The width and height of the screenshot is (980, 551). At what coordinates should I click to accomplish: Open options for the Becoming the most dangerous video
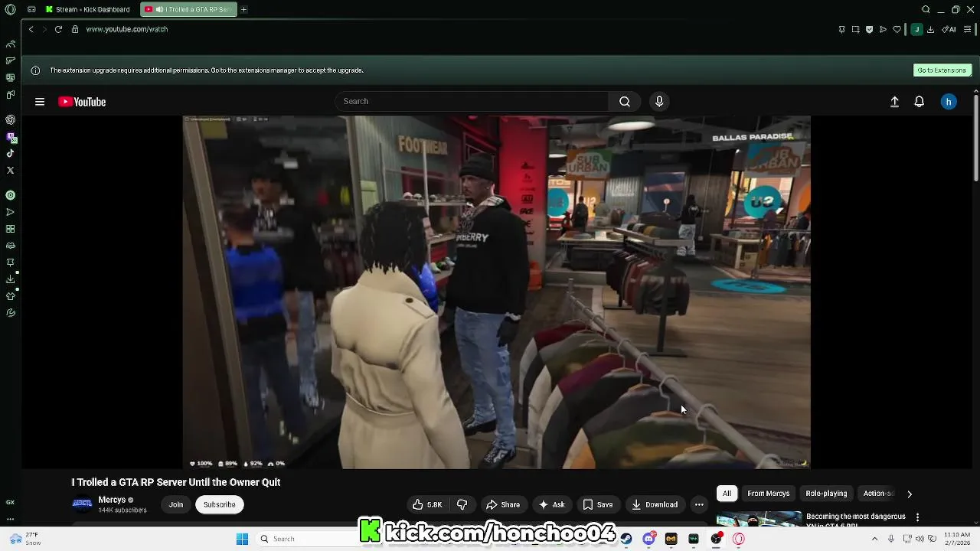point(917,518)
